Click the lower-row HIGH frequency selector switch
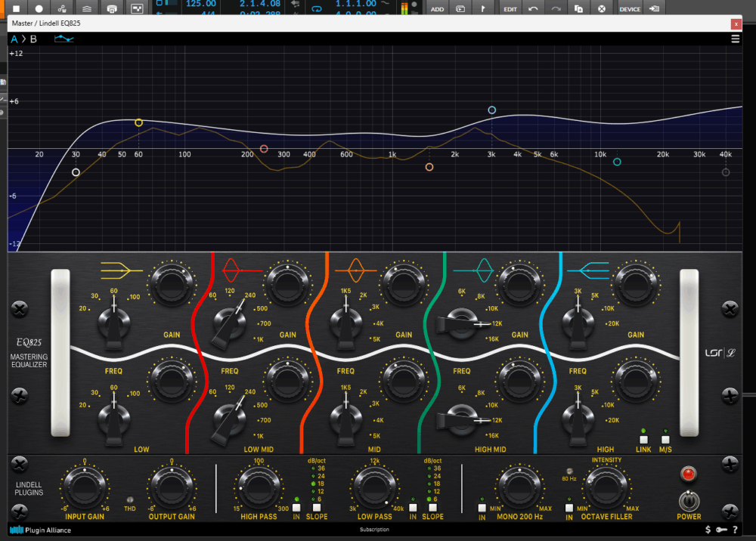Viewport: 756px width, 541px height. (x=578, y=418)
